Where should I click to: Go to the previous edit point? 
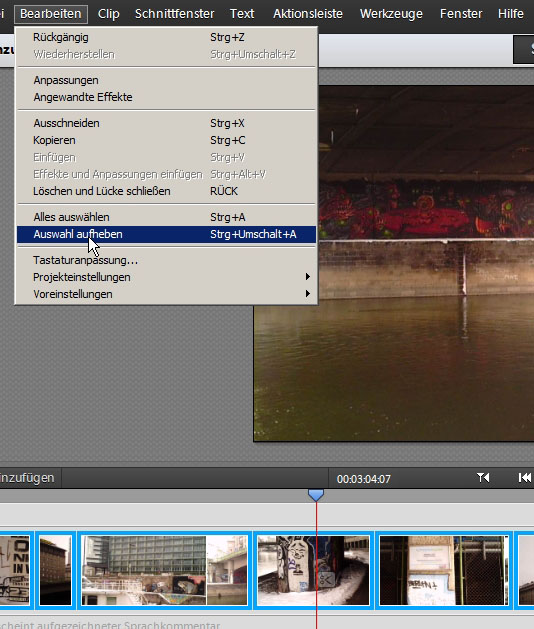[525, 478]
